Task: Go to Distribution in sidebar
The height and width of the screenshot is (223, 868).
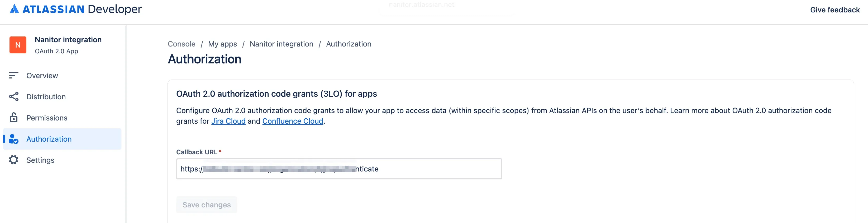Action: coord(46,97)
